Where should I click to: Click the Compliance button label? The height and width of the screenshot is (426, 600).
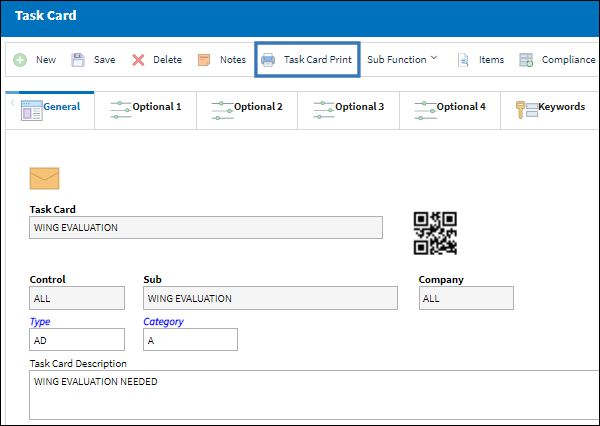(569, 60)
